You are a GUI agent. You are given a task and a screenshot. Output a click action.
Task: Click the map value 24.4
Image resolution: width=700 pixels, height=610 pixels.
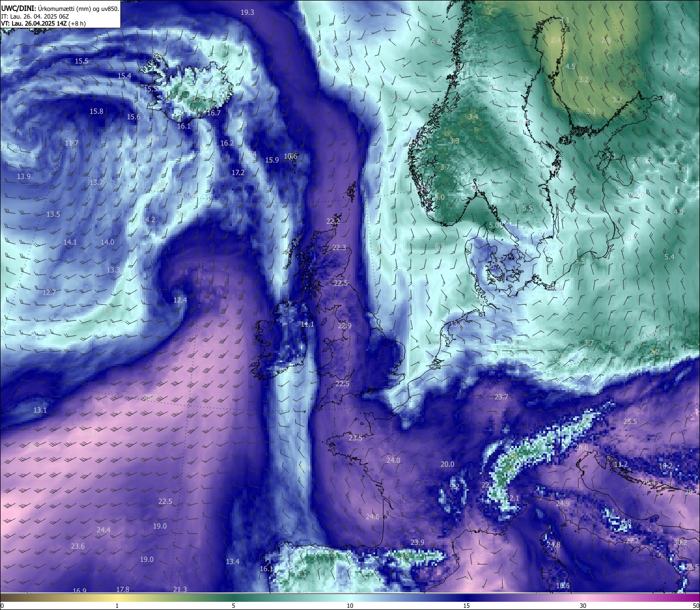tap(103, 530)
